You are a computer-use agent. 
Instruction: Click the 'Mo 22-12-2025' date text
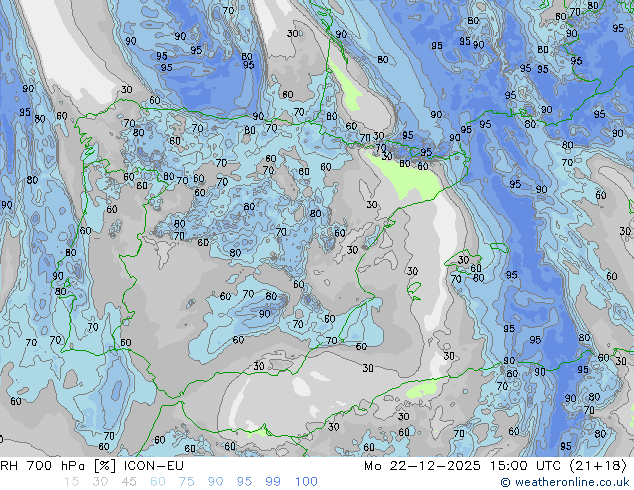[422, 466]
